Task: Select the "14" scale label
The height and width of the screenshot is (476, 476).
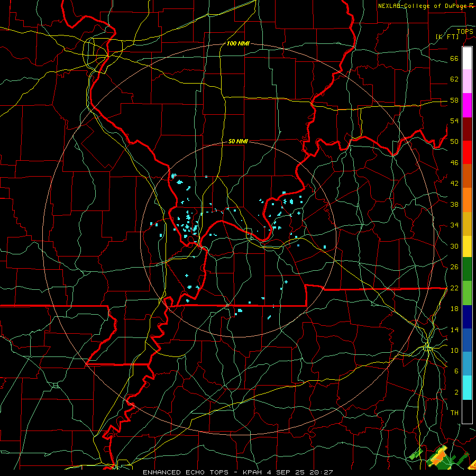Action: (x=454, y=329)
